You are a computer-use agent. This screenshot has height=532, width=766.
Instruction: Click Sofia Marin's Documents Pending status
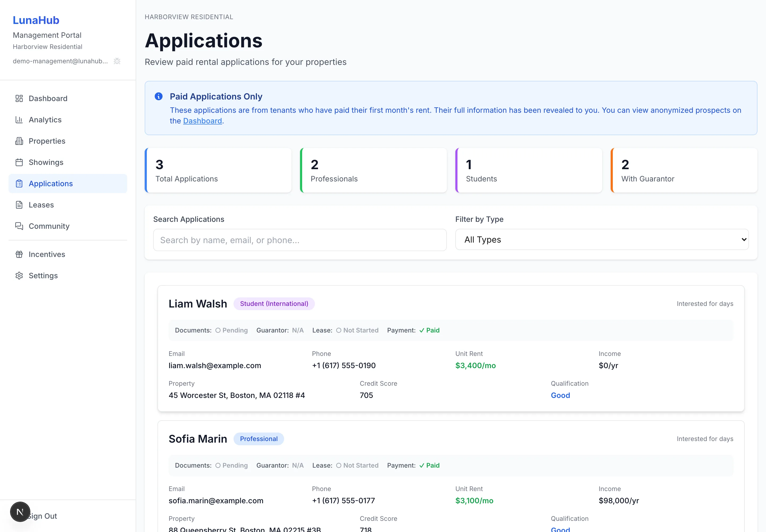pos(231,465)
